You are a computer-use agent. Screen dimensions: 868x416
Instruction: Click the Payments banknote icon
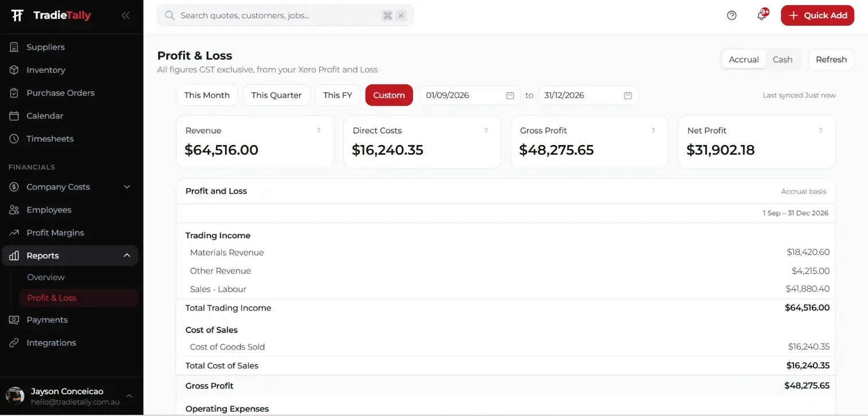pos(14,320)
